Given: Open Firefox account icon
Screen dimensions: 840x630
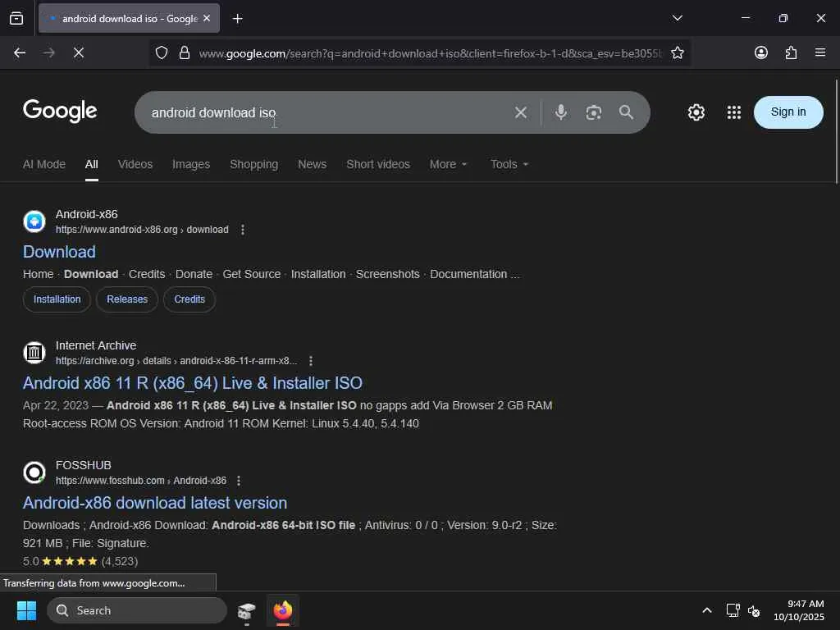Looking at the screenshot, I should coord(760,52).
